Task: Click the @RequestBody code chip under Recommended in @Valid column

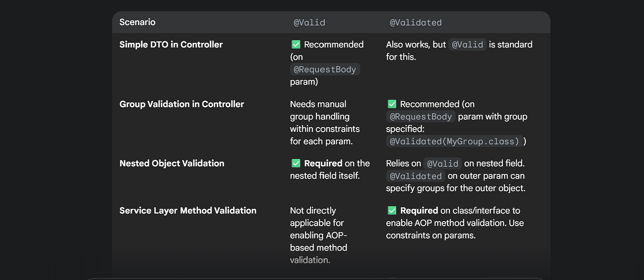Action: pyautogui.click(x=325, y=70)
